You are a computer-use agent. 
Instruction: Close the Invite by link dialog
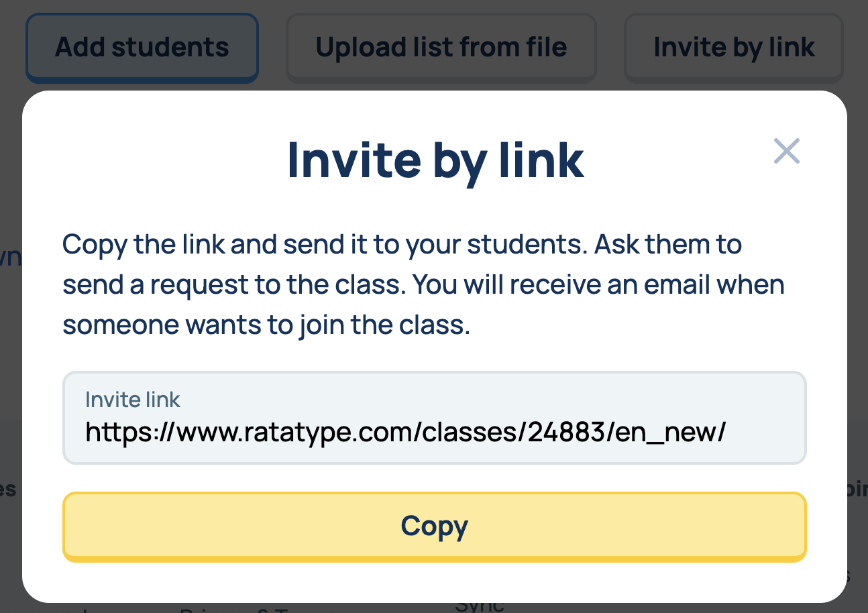point(786,152)
